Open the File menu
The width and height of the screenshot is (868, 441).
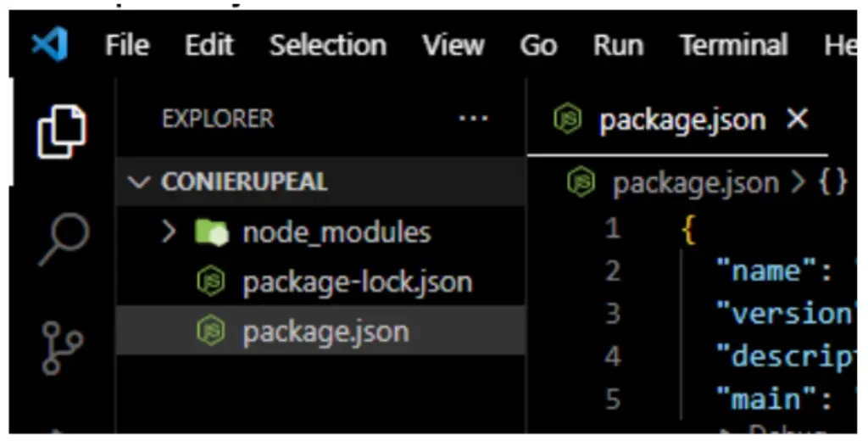pyautogui.click(x=126, y=45)
